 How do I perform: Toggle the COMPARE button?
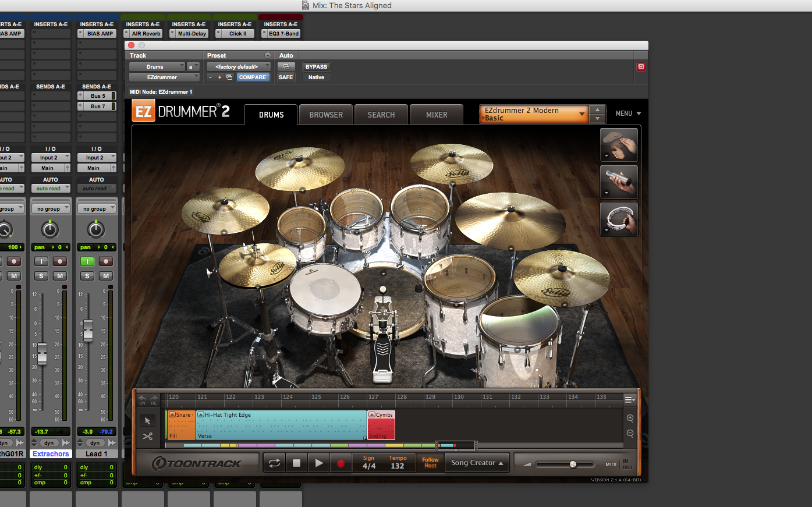[x=253, y=77]
